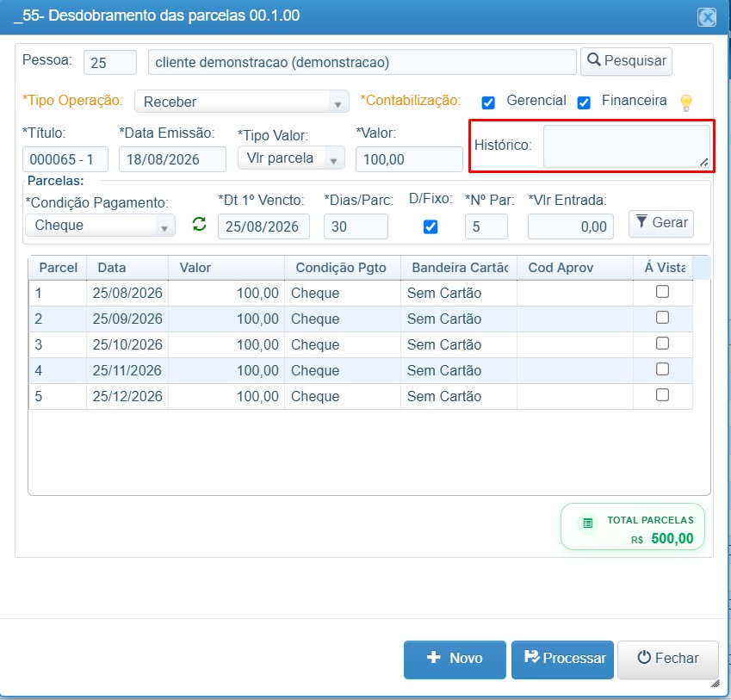
Task: Check Á Vista for parcela 4
Action: point(662,369)
